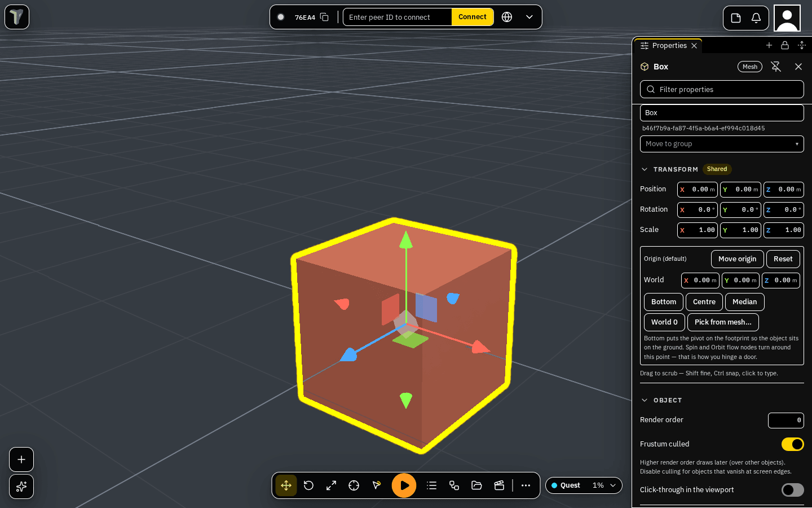Open the notifications bell
The width and height of the screenshot is (812, 508).
pos(756,18)
